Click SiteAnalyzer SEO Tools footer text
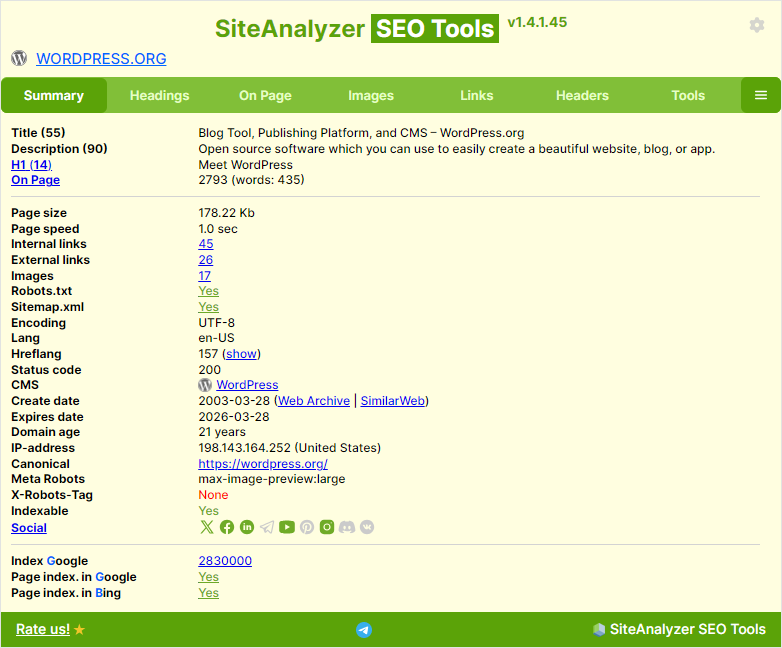 click(688, 630)
